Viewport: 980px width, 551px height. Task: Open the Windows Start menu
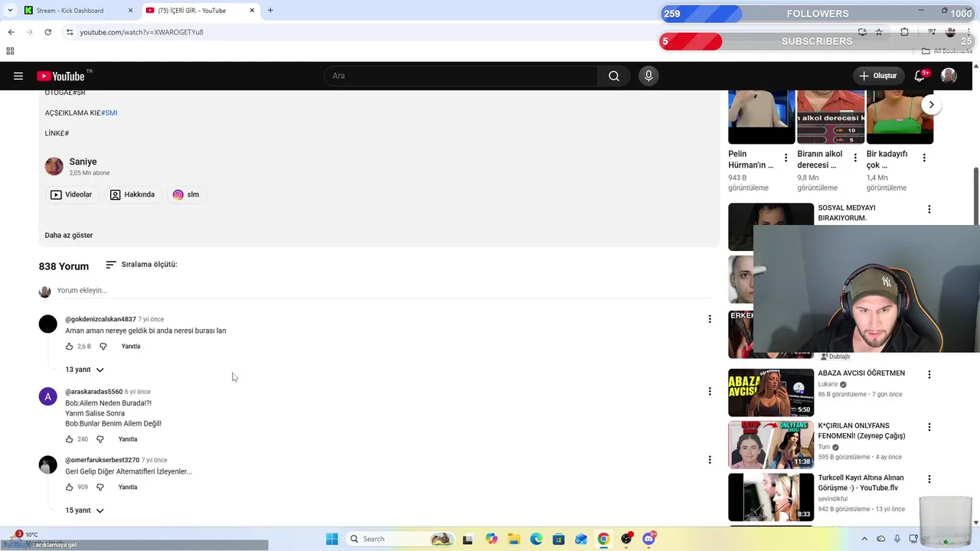332,539
